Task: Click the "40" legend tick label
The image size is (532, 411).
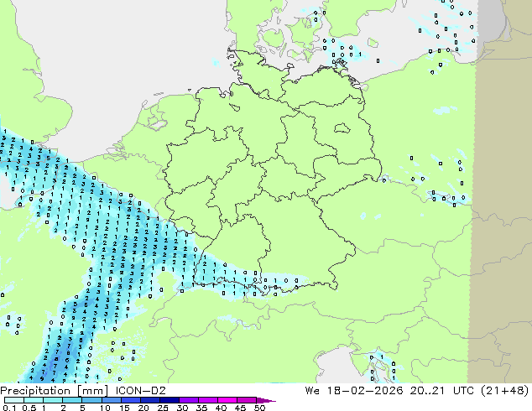Action: point(221,408)
